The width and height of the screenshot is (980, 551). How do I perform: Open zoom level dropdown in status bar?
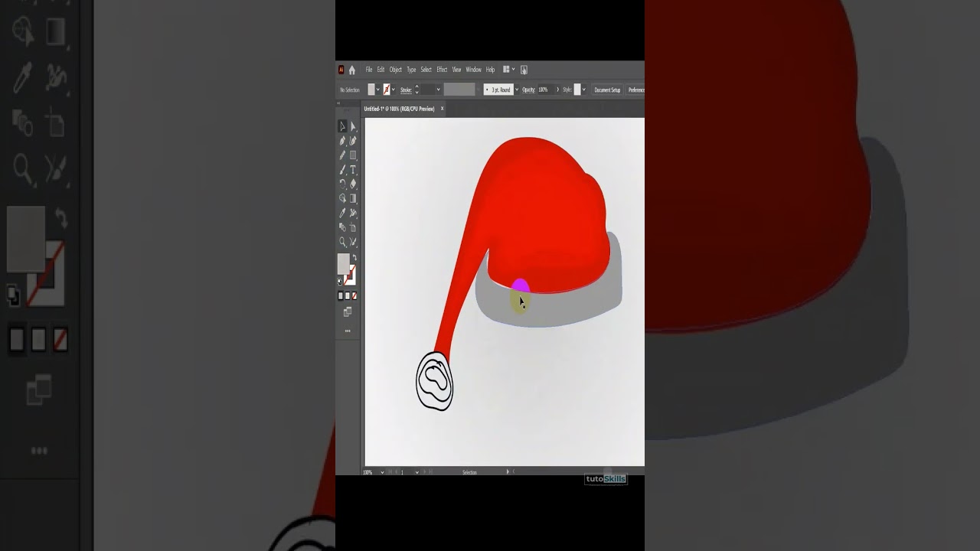click(382, 472)
